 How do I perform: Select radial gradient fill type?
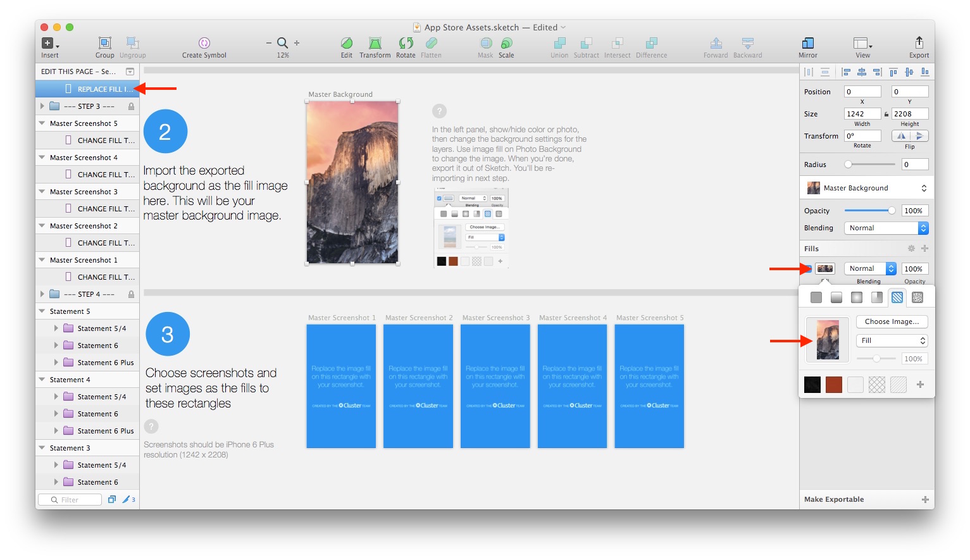pos(857,297)
